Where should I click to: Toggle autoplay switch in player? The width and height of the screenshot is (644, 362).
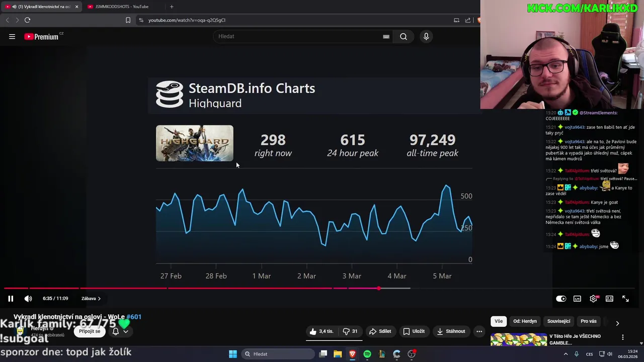click(561, 299)
